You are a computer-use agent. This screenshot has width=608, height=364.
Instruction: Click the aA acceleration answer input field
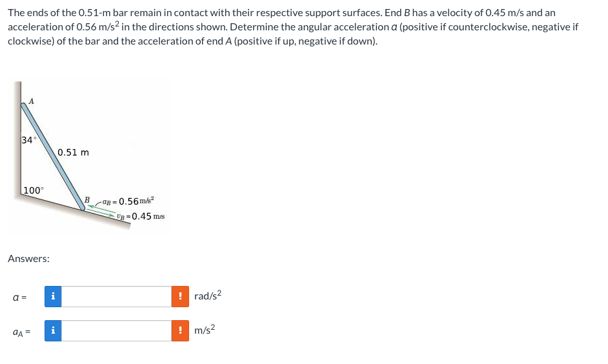coord(116,331)
